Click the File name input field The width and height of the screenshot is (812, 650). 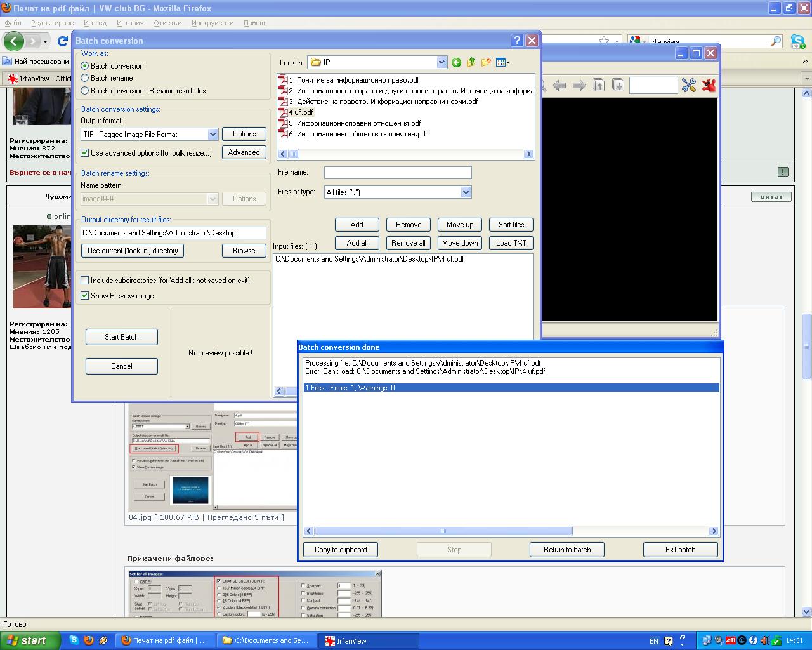pyautogui.click(x=398, y=173)
